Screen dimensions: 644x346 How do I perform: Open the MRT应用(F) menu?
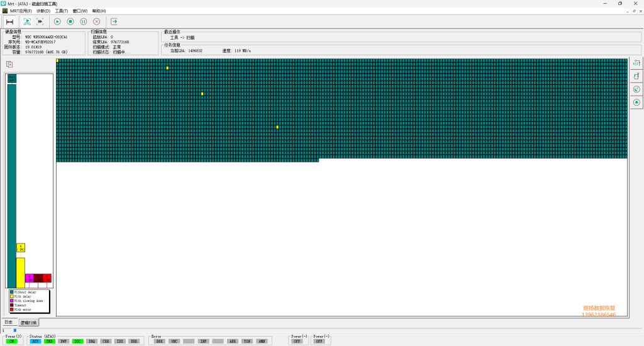coord(21,11)
